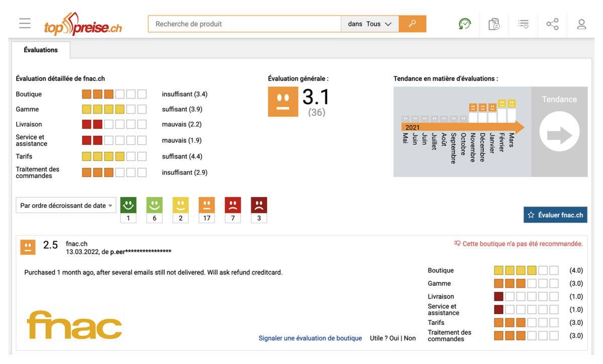The height and width of the screenshot is (364, 603).
Task: Click 'Non' for useful review
Action: (x=410, y=338)
